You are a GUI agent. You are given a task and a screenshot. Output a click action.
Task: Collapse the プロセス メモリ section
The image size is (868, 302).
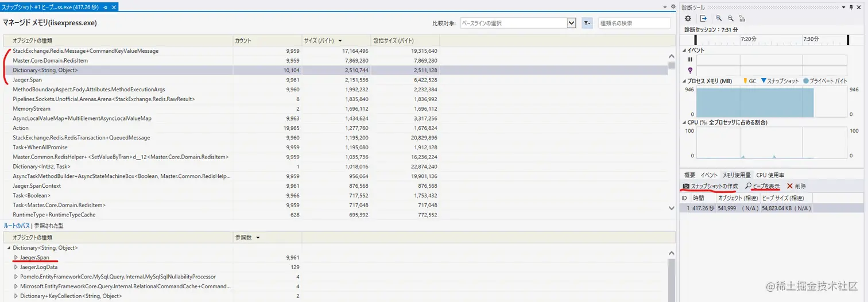click(x=684, y=81)
